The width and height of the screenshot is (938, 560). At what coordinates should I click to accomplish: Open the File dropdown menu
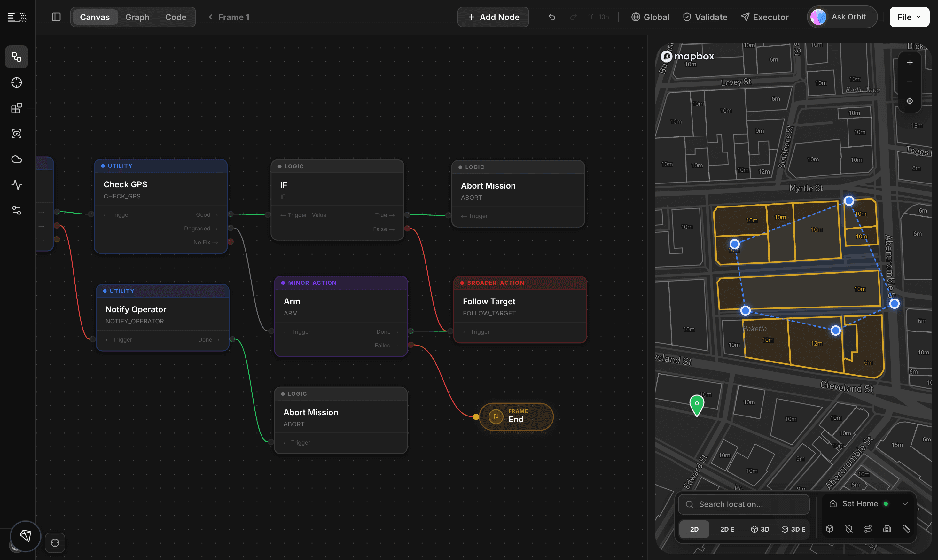point(909,17)
